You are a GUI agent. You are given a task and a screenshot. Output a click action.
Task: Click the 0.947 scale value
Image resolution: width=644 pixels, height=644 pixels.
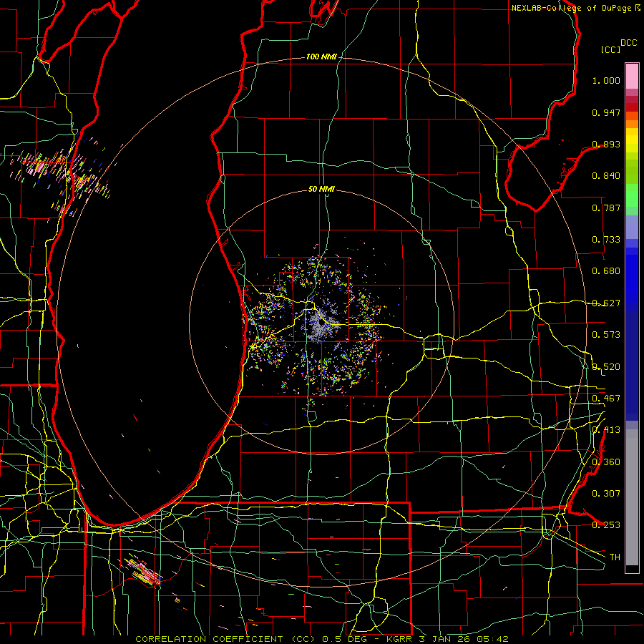point(606,112)
